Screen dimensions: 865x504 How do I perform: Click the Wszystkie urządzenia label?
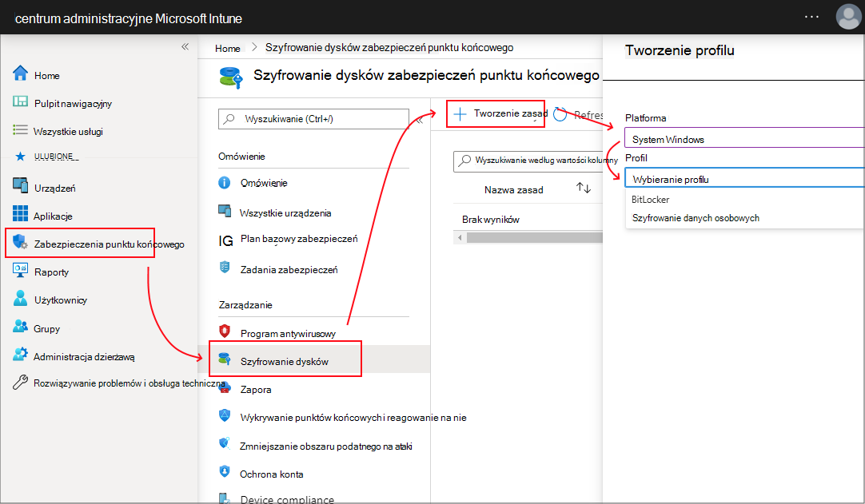(285, 212)
